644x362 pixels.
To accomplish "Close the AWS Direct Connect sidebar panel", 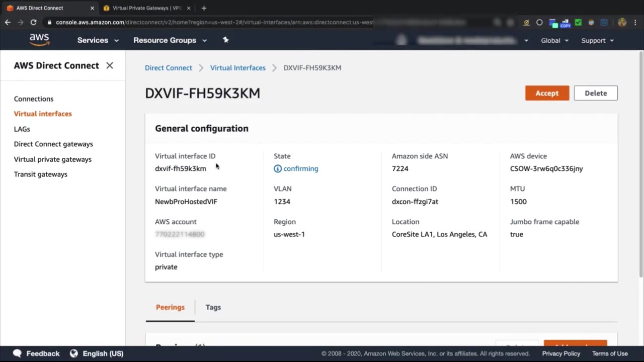I will click(110, 65).
